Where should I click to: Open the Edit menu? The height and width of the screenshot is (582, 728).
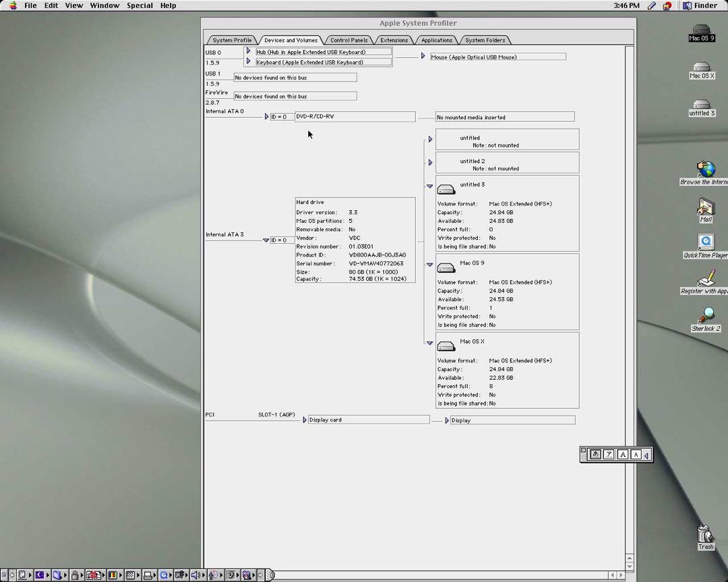coord(51,5)
